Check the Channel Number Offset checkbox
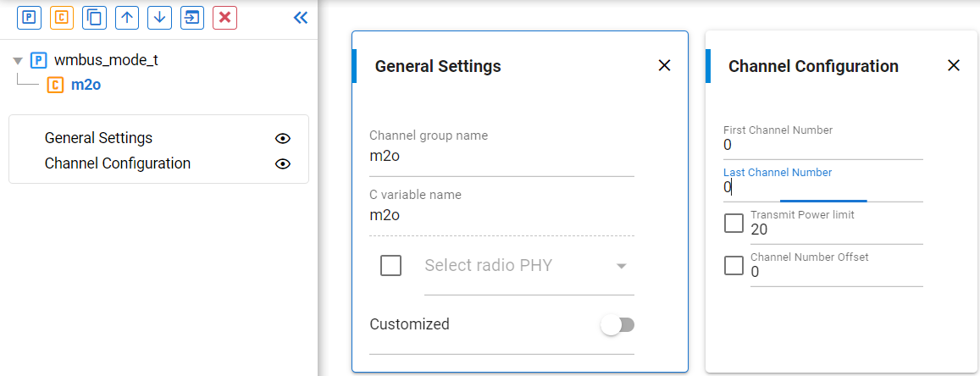980x376 pixels. 734,265
